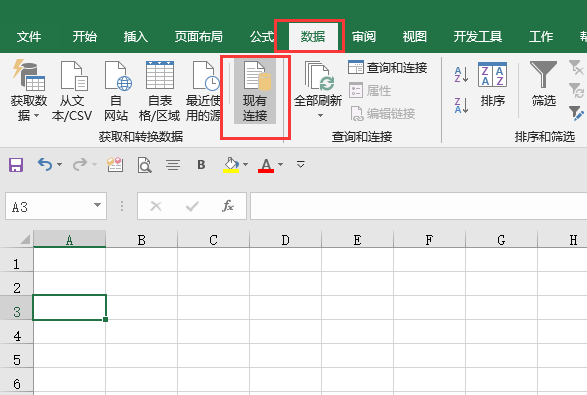
Task: Open font color dropdown arrow
Action: point(280,164)
